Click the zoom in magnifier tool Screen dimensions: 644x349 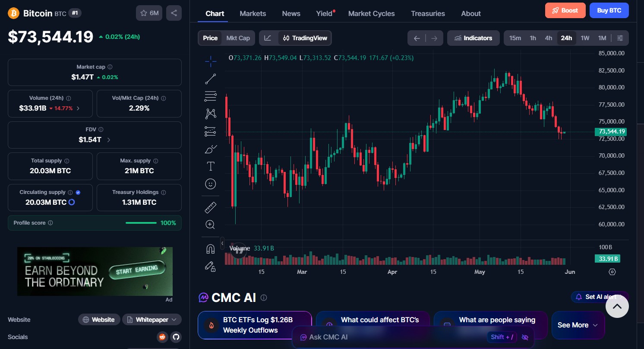click(211, 225)
